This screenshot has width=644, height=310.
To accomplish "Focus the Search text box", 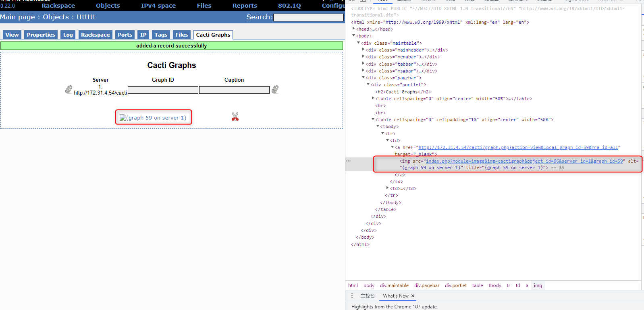I will (308, 17).
